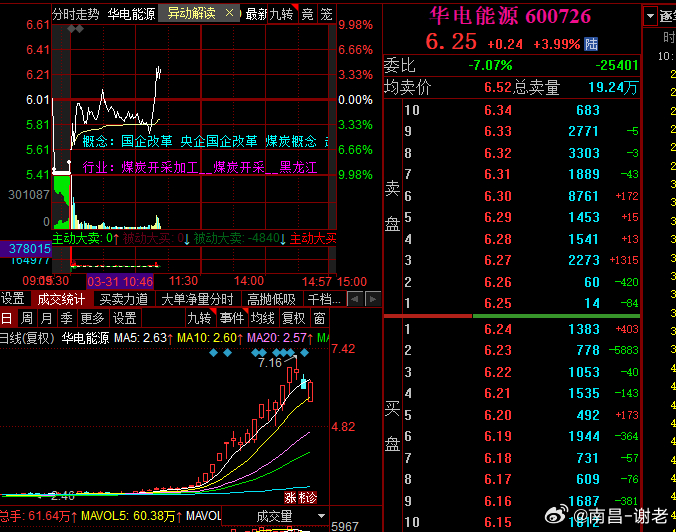Open the 异动解读 tab
Image resolution: width=676 pixels, height=532 pixels.
tap(192, 13)
